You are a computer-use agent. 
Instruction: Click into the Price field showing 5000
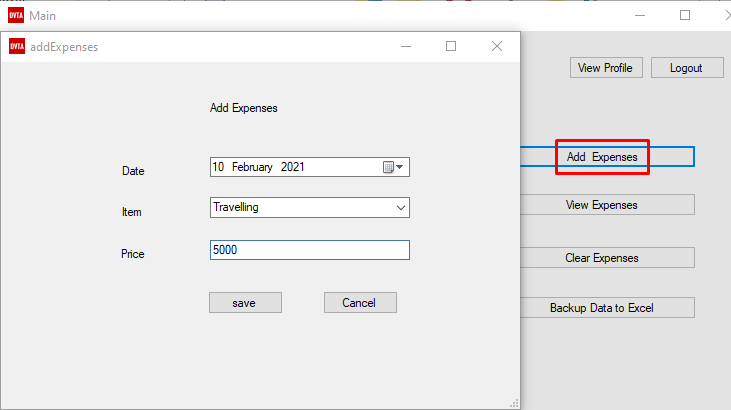(x=310, y=250)
